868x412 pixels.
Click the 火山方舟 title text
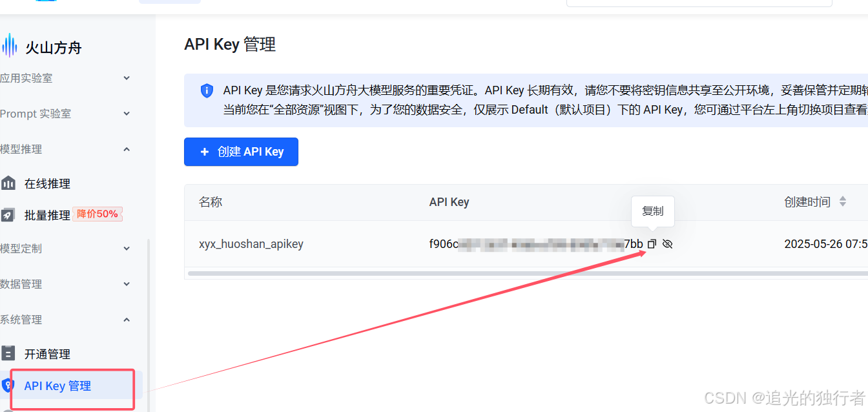click(54, 48)
